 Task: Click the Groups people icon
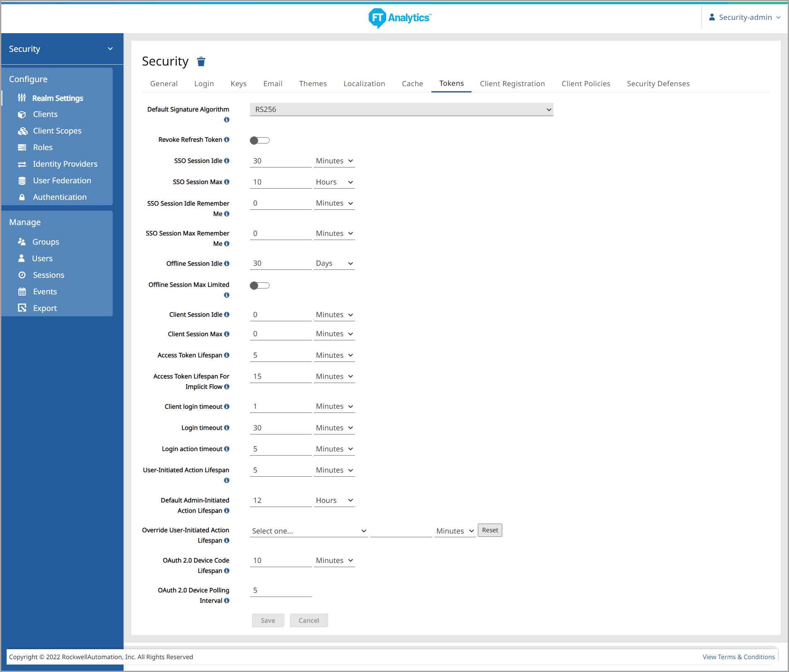click(22, 242)
